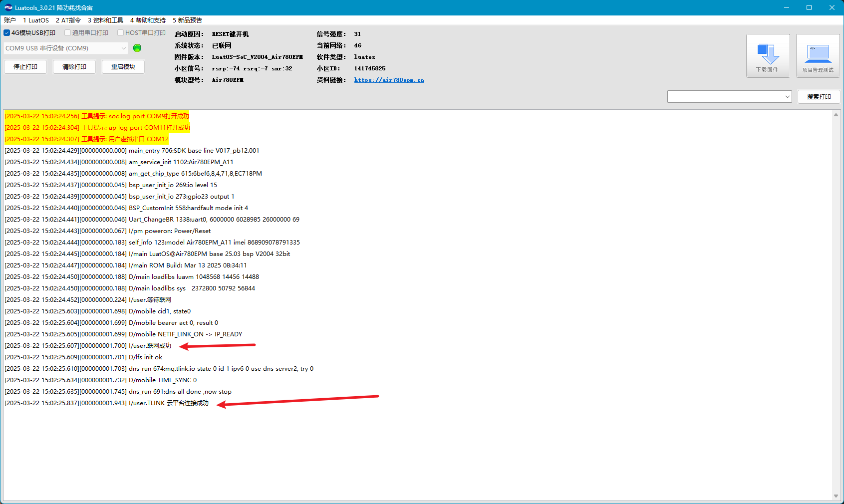The height and width of the screenshot is (504, 844).
Task: Select the log line 'I/user.等待联网'
Action: [x=88, y=300]
